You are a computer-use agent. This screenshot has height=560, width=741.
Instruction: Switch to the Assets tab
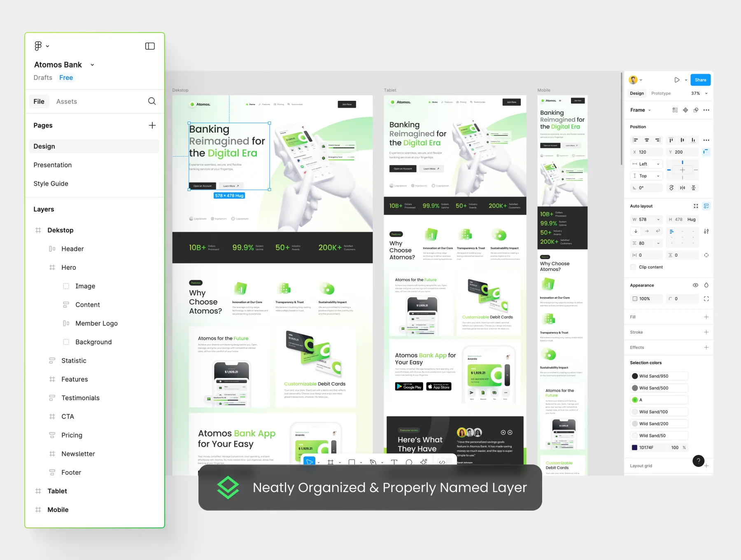tap(67, 101)
